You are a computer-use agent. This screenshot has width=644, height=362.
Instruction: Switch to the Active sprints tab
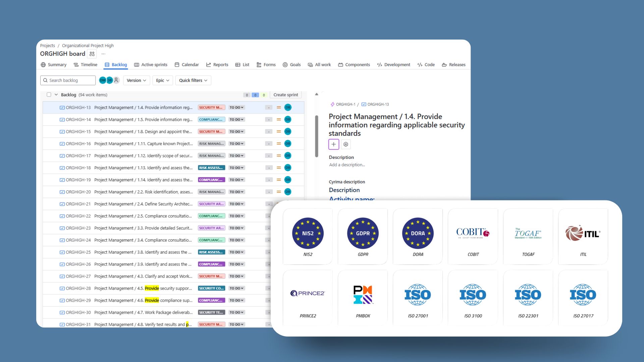(x=151, y=65)
